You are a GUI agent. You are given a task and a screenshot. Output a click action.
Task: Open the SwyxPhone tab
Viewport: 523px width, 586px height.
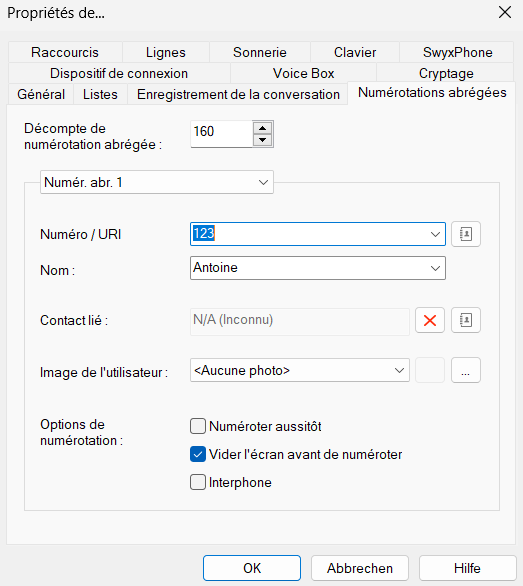coord(458,52)
